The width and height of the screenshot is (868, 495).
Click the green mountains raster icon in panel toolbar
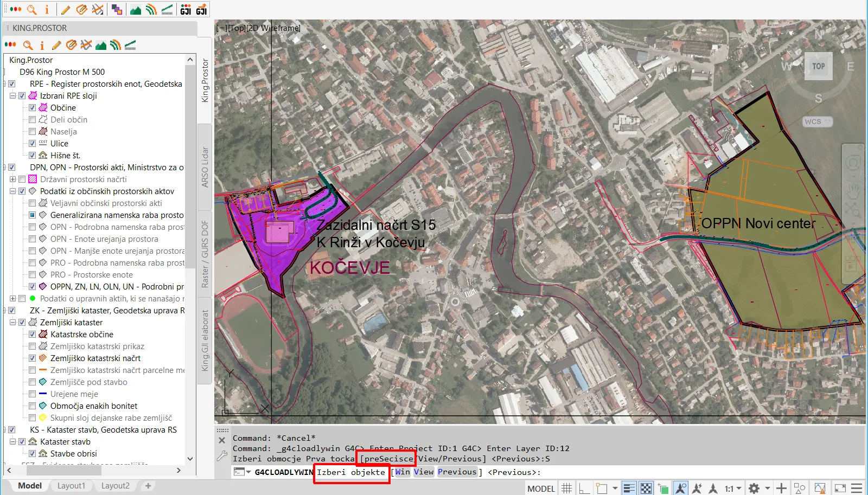tap(101, 46)
